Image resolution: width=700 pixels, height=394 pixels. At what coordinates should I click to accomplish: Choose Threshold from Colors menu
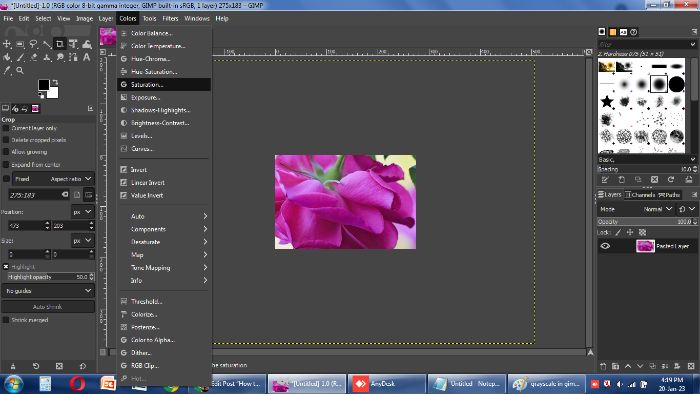(x=164, y=302)
